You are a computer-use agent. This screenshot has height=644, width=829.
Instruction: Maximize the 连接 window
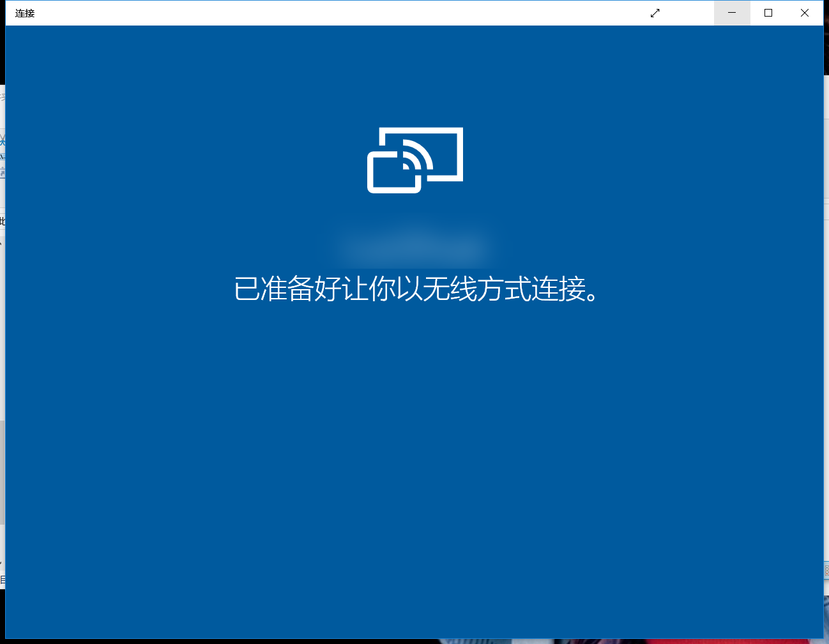(768, 13)
